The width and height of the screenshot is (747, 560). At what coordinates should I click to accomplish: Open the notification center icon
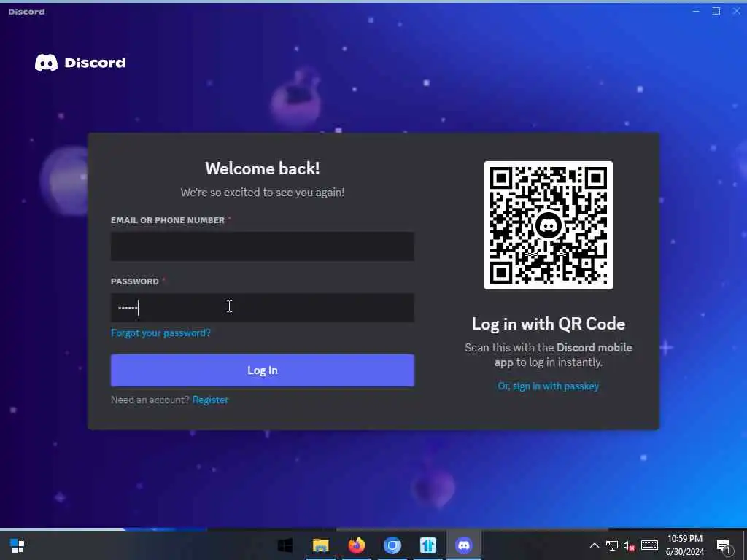click(x=724, y=545)
